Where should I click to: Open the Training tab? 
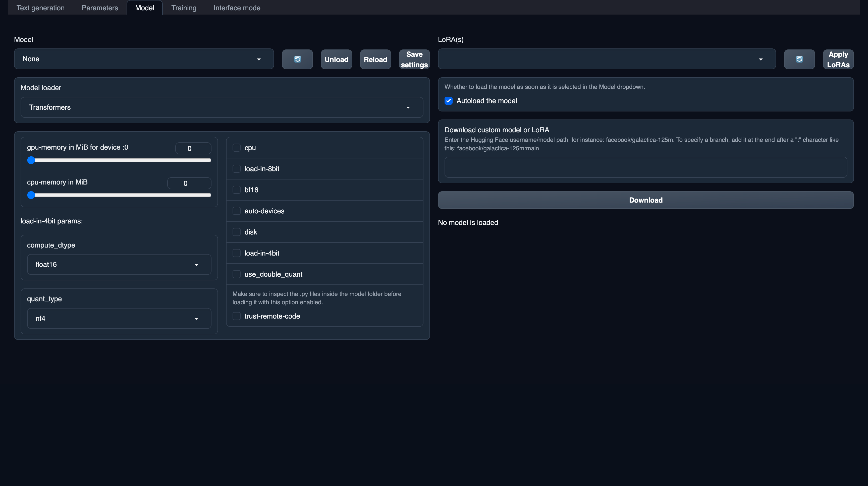point(184,8)
